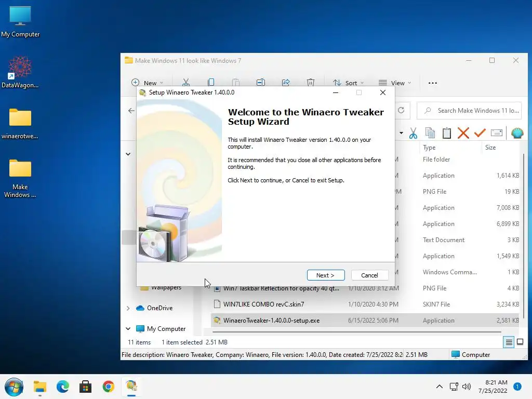Open the Make Windows desktop folder

click(20, 179)
